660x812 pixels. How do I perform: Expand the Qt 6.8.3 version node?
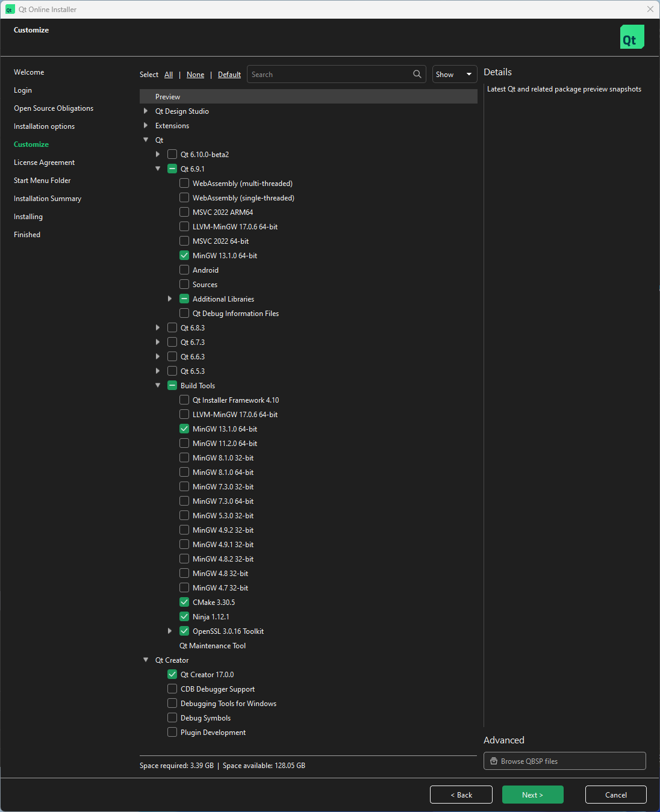(158, 328)
